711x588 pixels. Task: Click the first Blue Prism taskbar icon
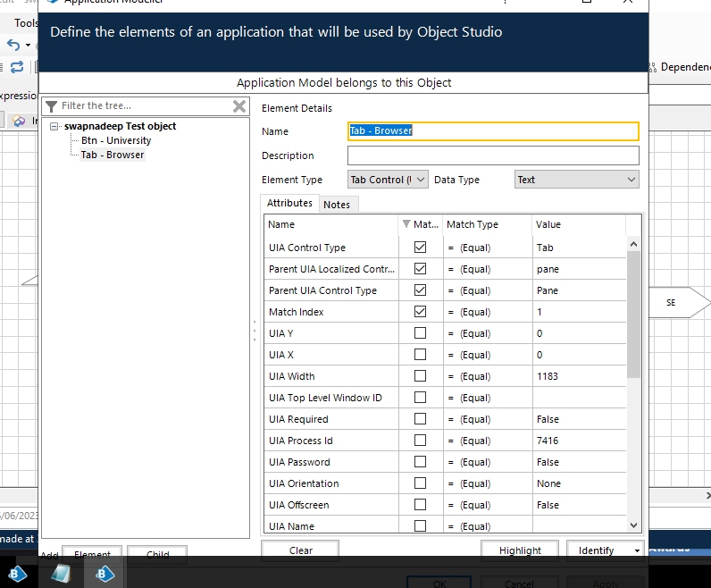pos(18,572)
